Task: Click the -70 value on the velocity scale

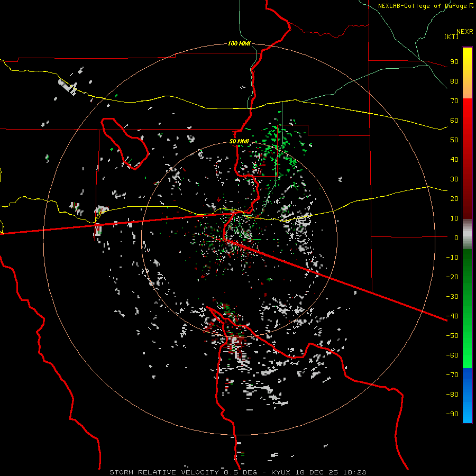Action: point(452,374)
